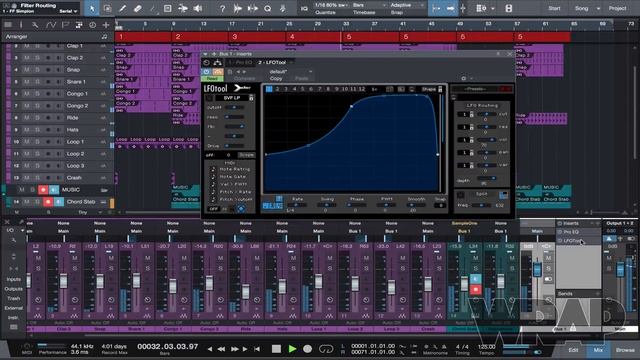Screen dimensions: 640x360
Task: Click the undo history icon in plugin window
Action: 207,62
